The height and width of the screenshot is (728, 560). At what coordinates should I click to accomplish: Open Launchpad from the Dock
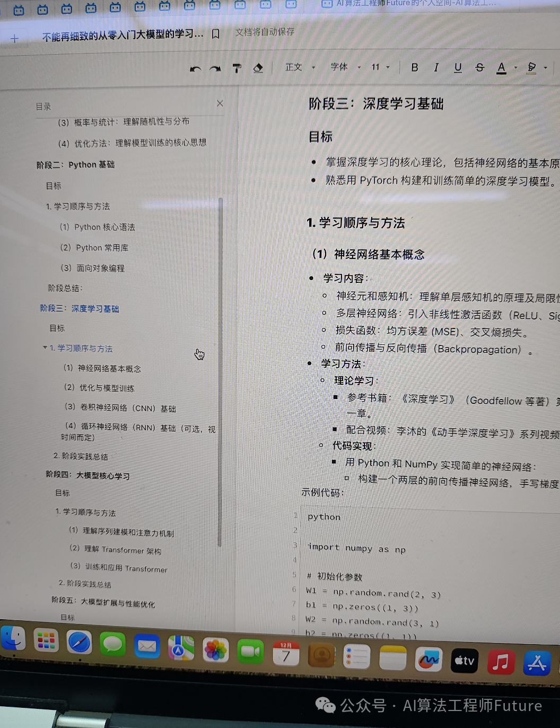pos(46,641)
